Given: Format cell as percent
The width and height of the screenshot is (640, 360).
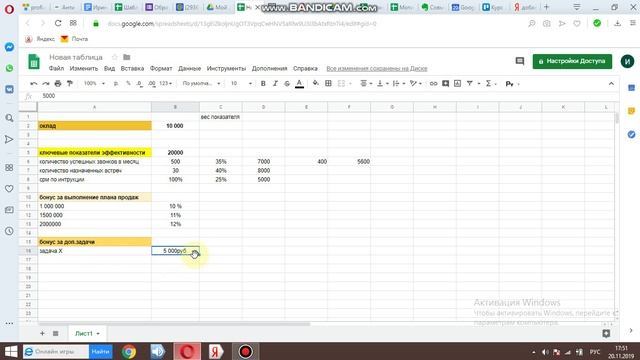Looking at the screenshot, I should 128,84.
